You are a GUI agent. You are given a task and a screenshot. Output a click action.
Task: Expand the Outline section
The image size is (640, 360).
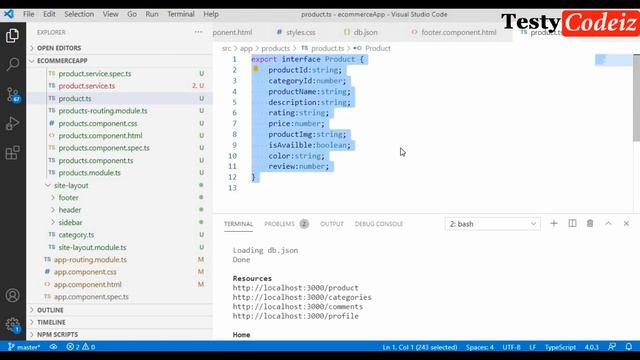pos(120,310)
